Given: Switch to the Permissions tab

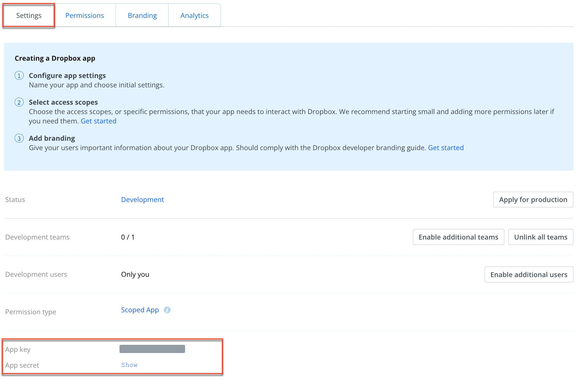Looking at the screenshot, I should point(85,16).
